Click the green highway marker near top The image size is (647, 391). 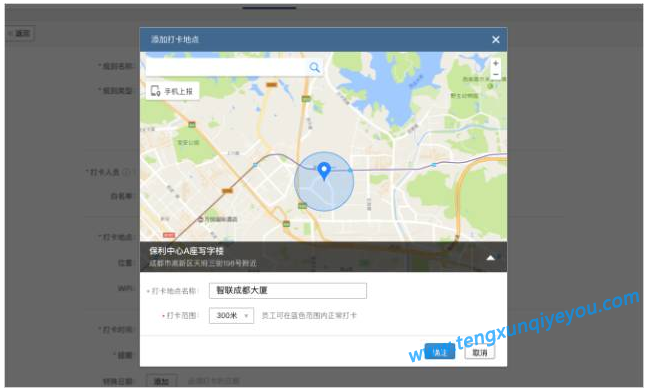pyautogui.click(x=306, y=99)
